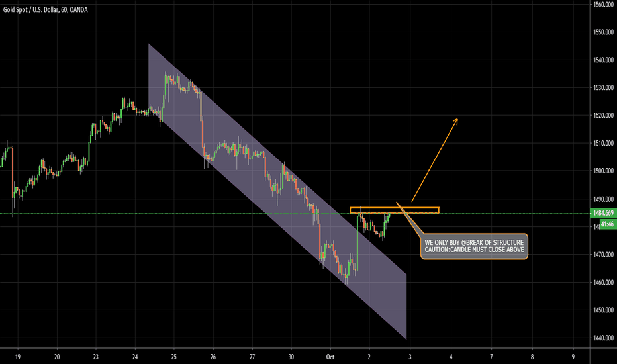This screenshot has width=617, height=364.
Task: Select date label 23 on time axis
Action: [x=95, y=357]
